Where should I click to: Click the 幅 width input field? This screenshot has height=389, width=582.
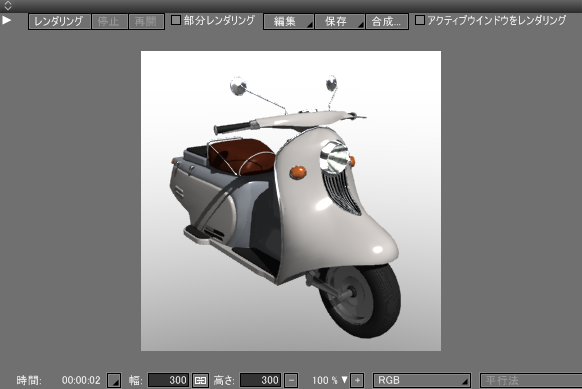point(168,380)
